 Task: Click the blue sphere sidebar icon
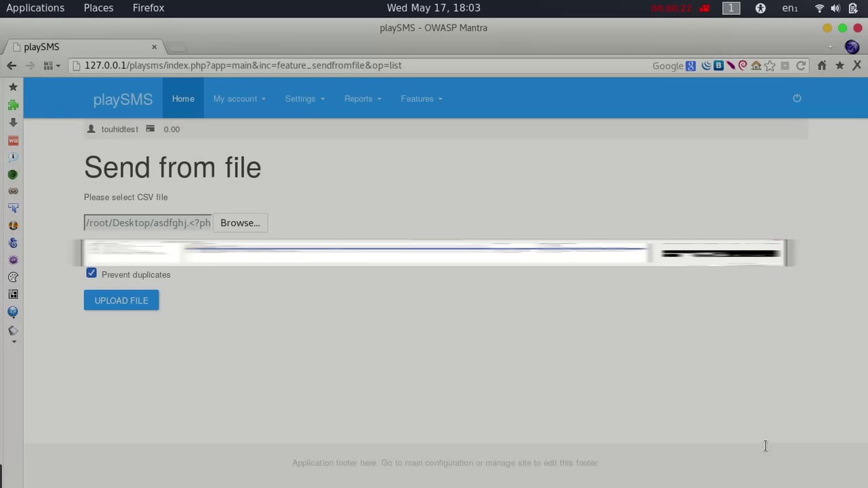[13, 312]
